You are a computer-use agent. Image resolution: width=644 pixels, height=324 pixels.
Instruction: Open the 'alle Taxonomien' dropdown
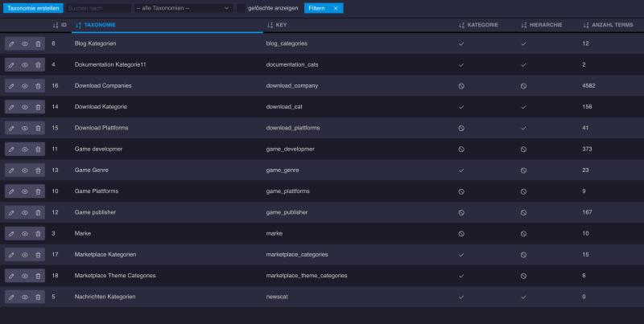click(x=181, y=8)
